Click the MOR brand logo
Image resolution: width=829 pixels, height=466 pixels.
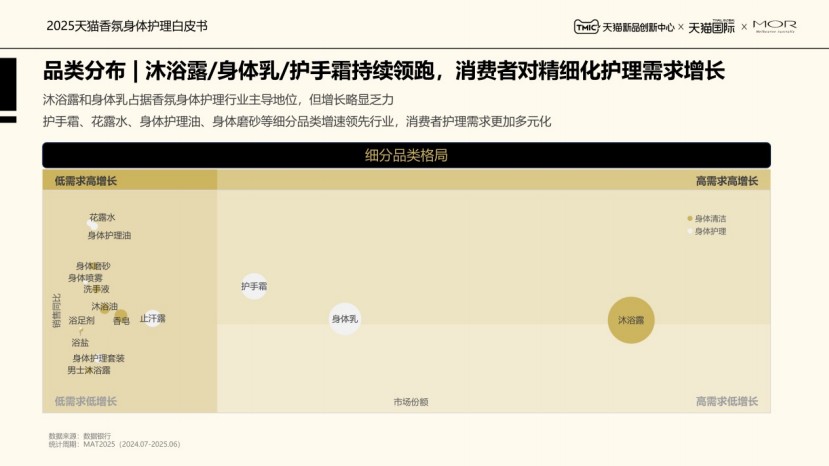point(775,26)
